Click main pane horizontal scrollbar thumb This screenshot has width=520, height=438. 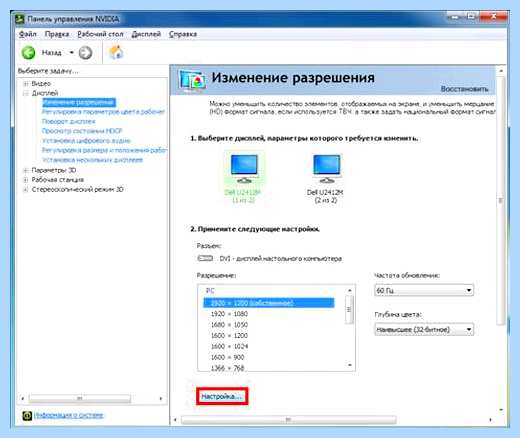click(289, 420)
